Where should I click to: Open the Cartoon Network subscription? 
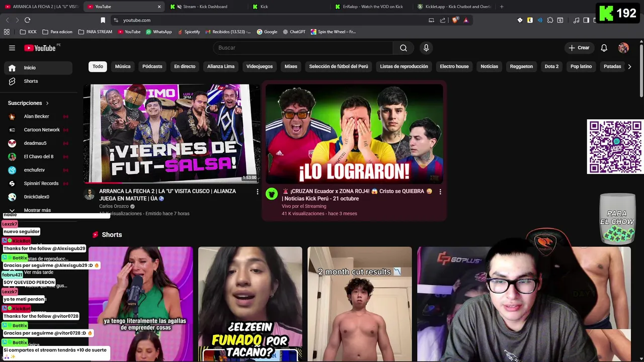pos(38,130)
